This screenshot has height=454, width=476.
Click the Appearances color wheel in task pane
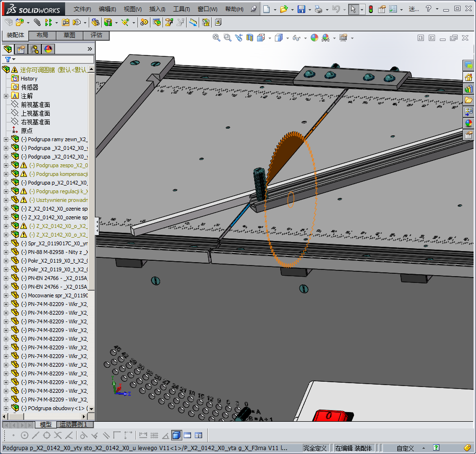click(x=468, y=123)
